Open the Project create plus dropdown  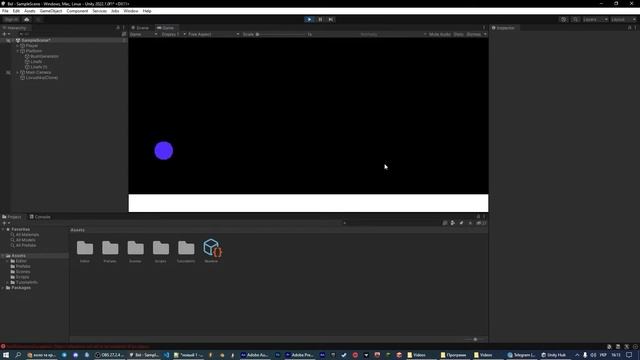click(x=6, y=223)
